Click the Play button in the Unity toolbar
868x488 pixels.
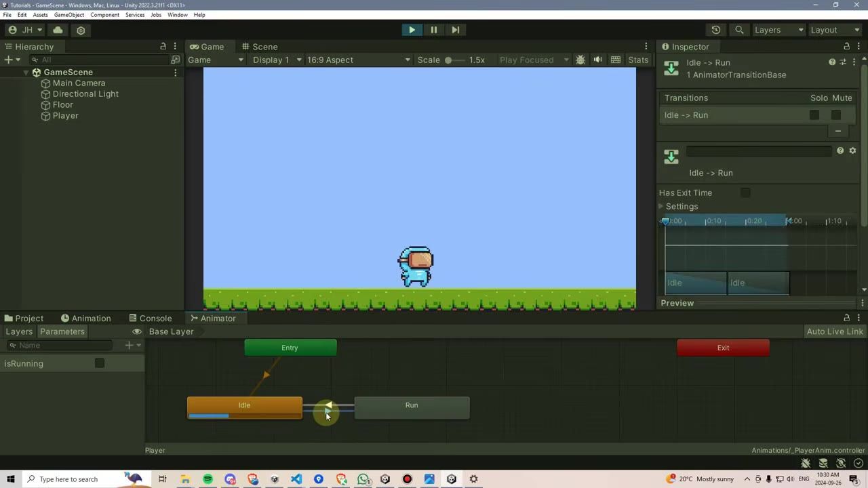coord(412,30)
